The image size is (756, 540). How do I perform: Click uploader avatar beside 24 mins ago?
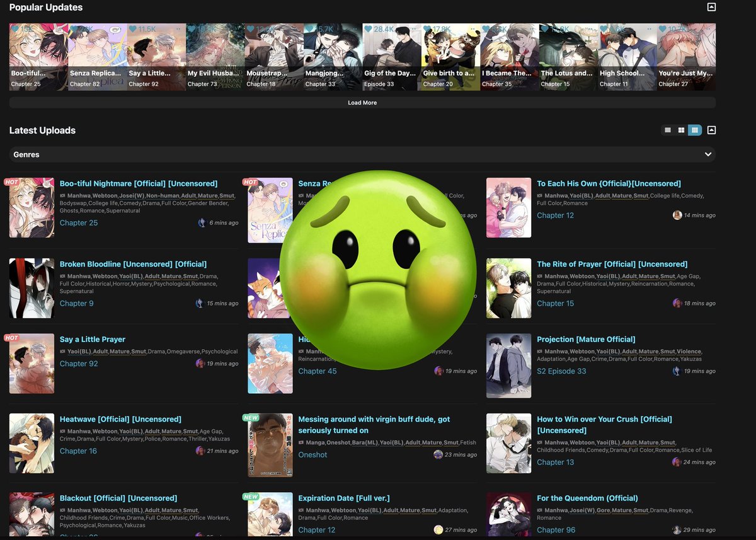click(x=676, y=462)
